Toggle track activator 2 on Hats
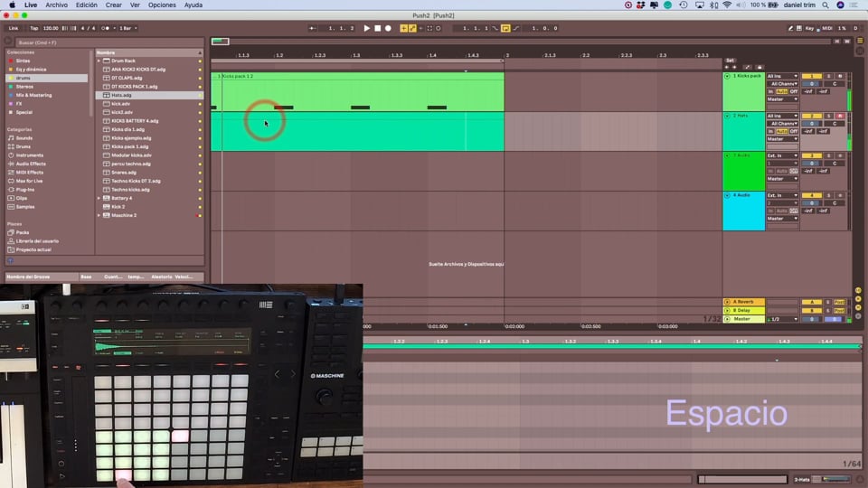The width and height of the screenshot is (868, 488). (812, 117)
